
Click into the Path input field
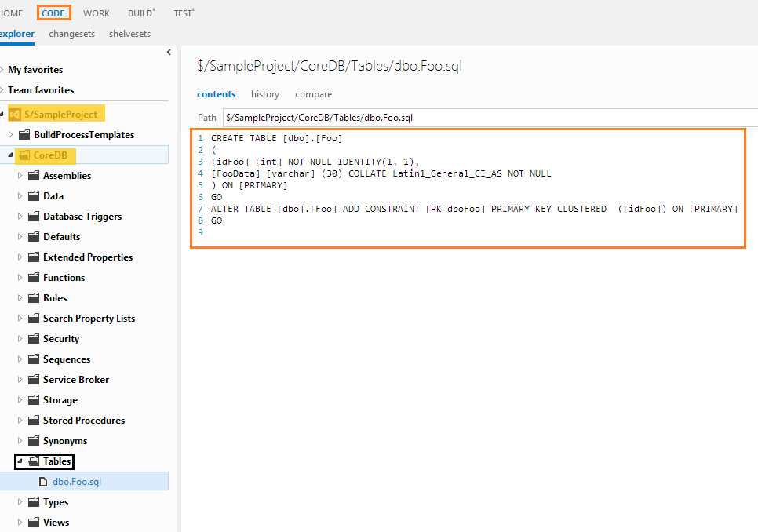487,118
